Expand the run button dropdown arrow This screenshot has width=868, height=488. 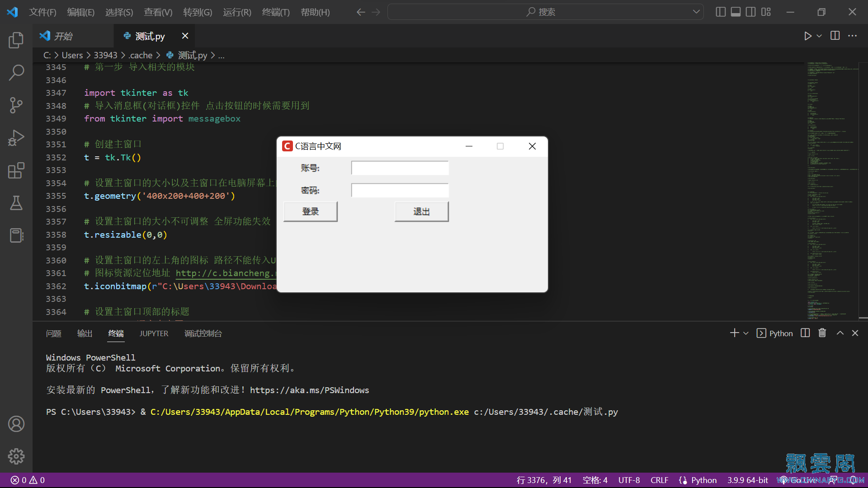819,36
